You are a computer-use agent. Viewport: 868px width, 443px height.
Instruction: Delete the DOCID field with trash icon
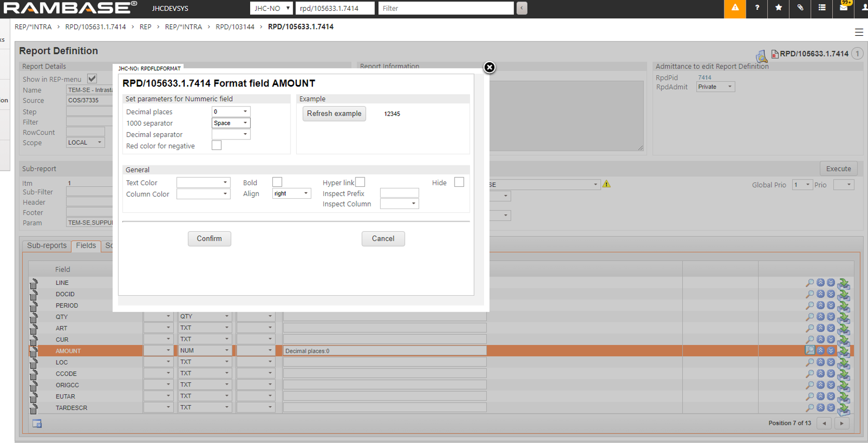pyautogui.click(x=34, y=295)
